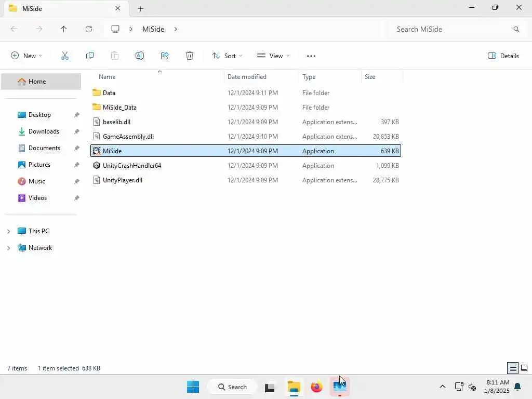The width and height of the screenshot is (532, 399).
Task: Click the PC monitor icon in address bar
Action: [115, 29]
